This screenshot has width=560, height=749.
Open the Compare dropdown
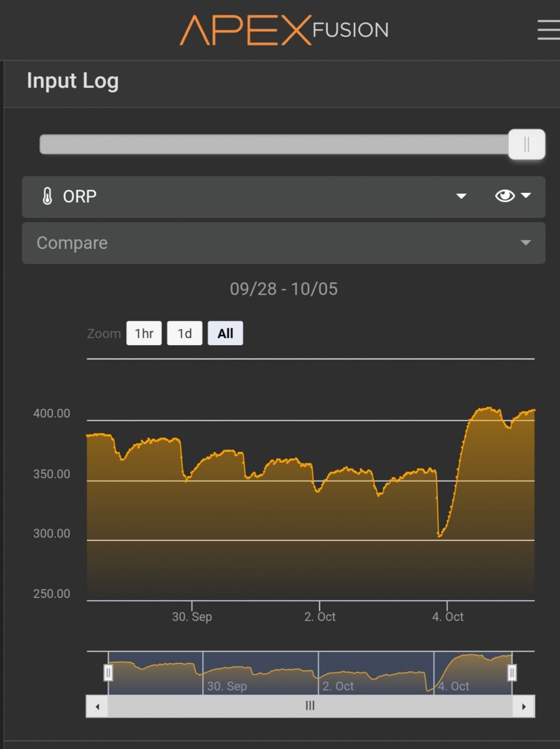pyautogui.click(x=283, y=243)
